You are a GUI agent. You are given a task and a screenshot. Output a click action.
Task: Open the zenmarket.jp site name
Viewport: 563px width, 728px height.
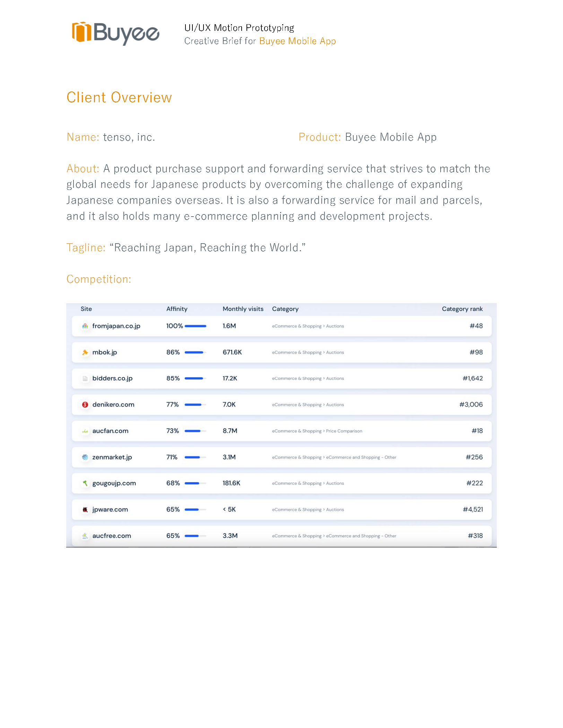click(x=112, y=457)
